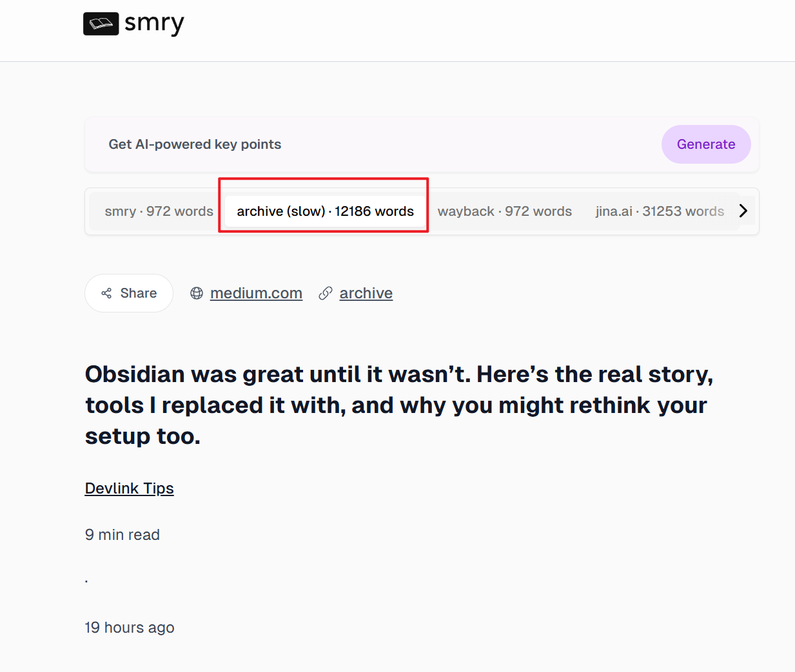Click the chain link icon beside archive
The image size is (795, 672).
326,293
